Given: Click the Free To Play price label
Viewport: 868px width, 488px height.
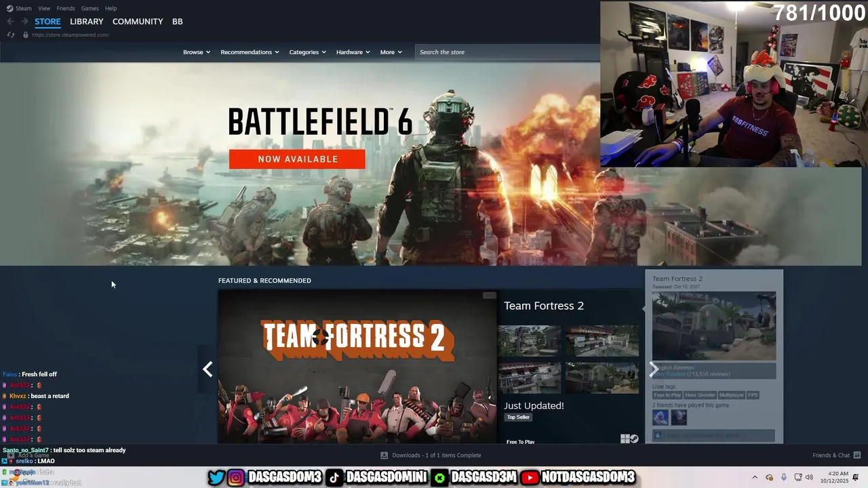Looking at the screenshot, I should (x=521, y=442).
